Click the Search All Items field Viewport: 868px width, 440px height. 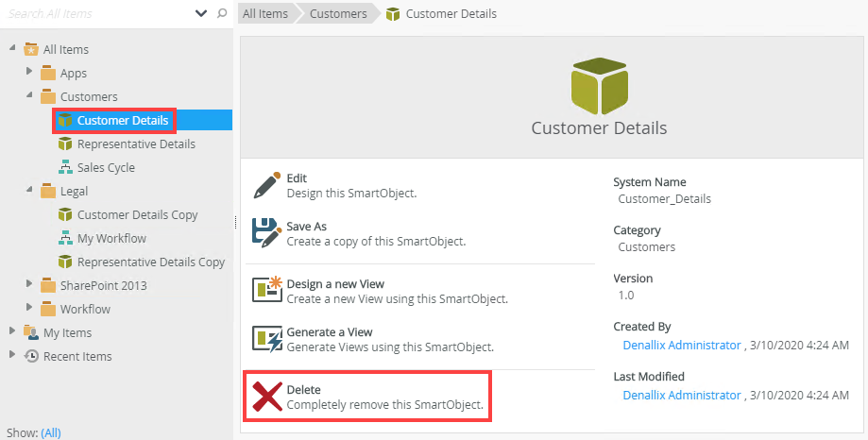(97, 13)
